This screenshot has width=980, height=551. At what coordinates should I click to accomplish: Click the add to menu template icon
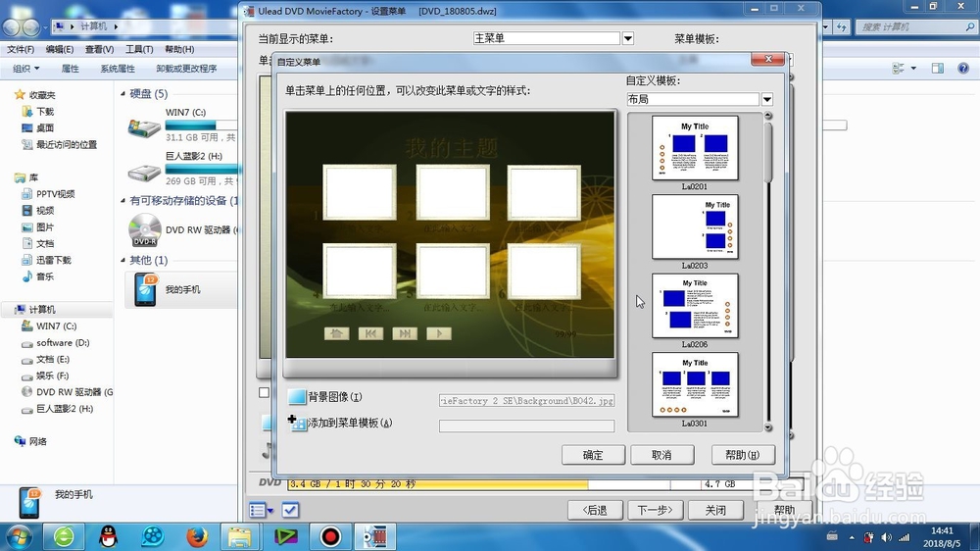(297, 423)
